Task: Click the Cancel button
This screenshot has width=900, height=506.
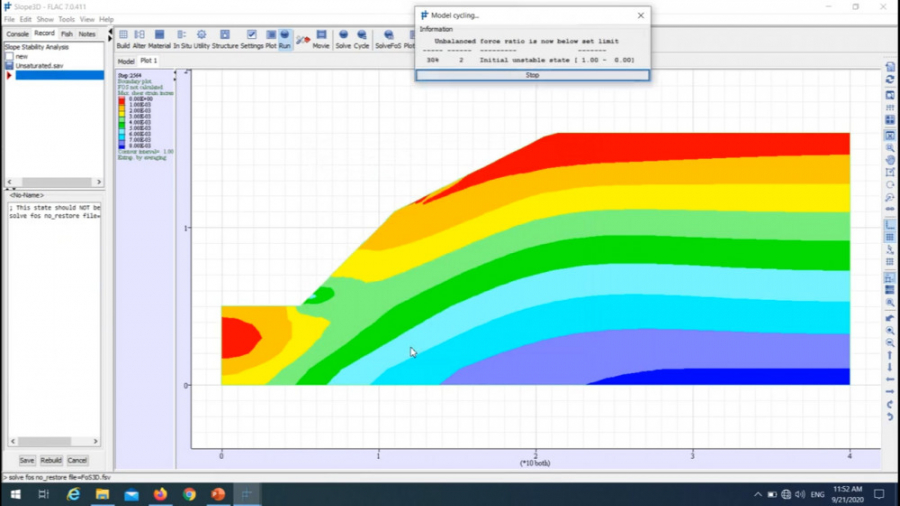Action: tap(77, 460)
